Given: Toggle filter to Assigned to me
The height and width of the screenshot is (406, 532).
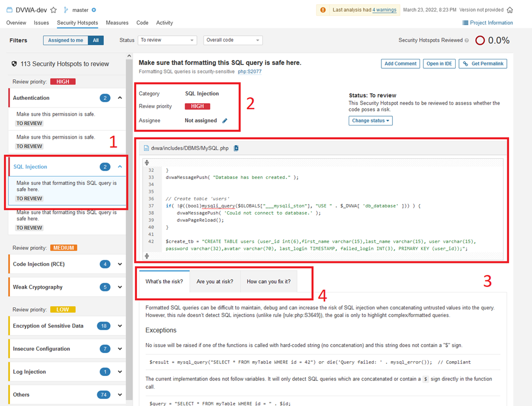Looking at the screenshot, I should tap(65, 40).
